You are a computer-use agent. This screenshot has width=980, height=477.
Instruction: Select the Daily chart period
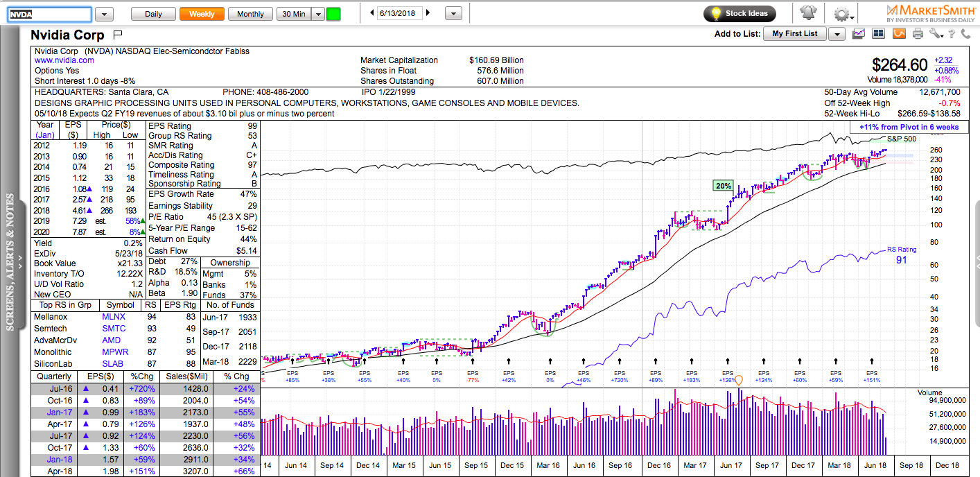(153, 14)
